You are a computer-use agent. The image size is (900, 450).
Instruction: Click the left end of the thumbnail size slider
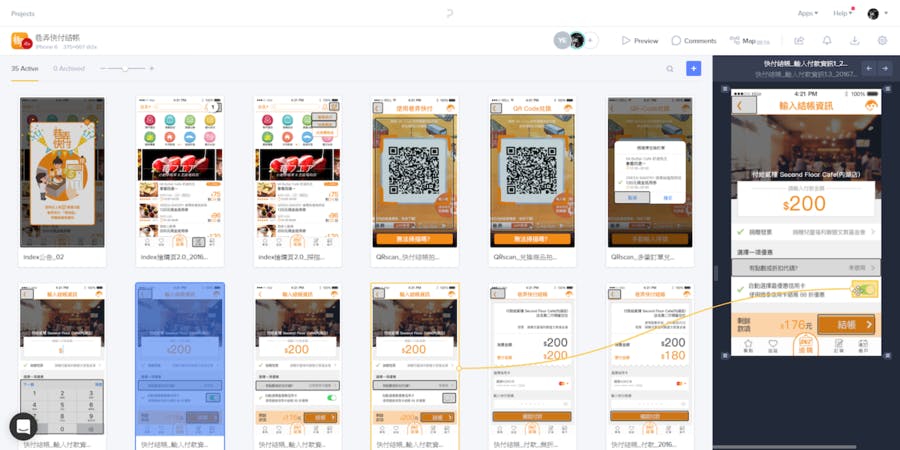coord(102,68)
